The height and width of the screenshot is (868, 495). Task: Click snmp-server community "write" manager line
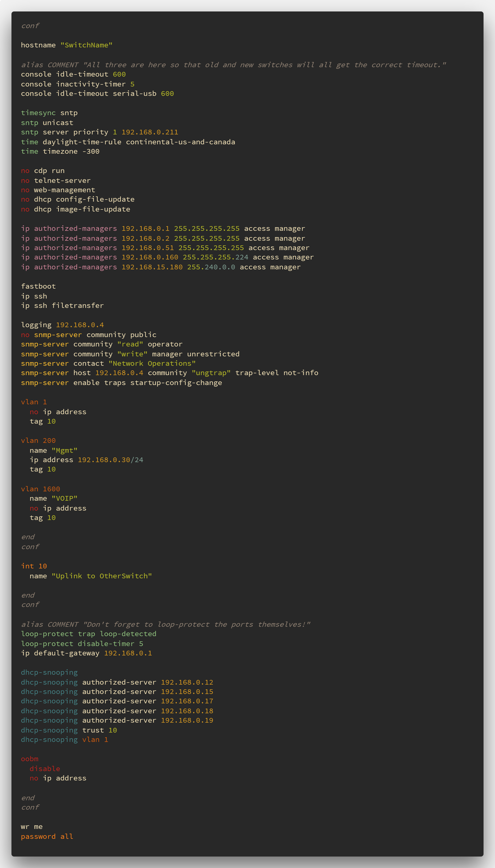(x=130, y=354)
